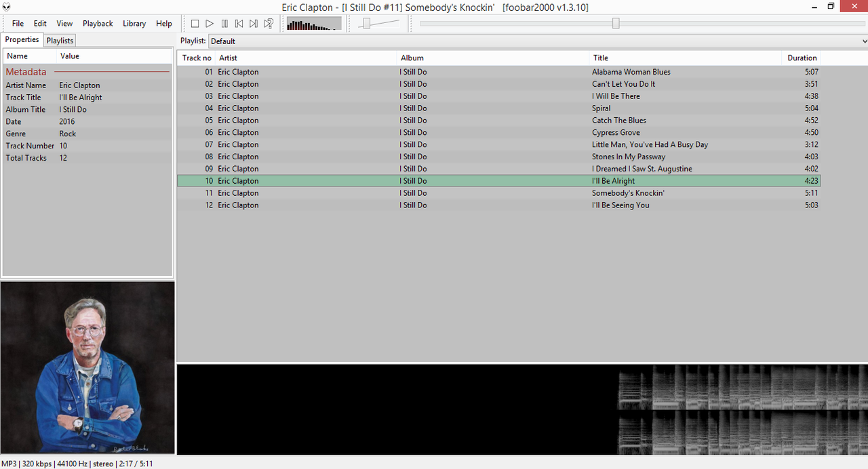Open the Help menu

[164, 23]
